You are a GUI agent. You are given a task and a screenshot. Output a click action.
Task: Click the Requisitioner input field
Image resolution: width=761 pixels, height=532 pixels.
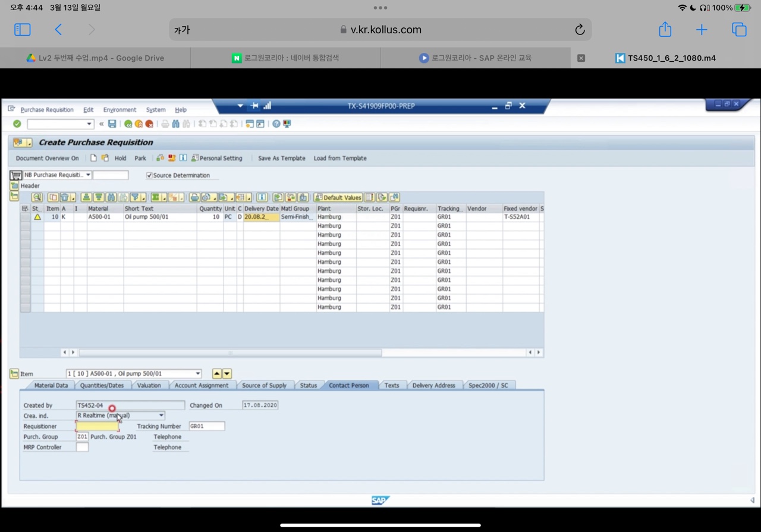point(98,426)
